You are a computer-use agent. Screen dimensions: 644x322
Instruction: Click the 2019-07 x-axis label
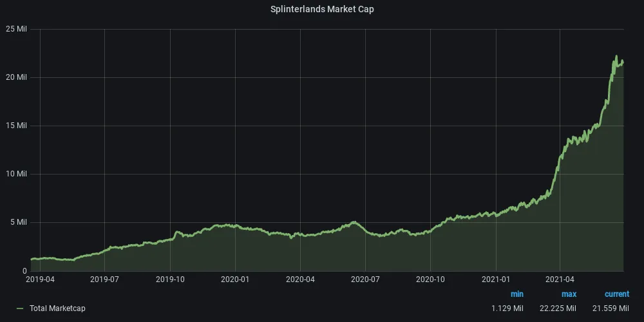pyautogui.click(x=104, y=279)
